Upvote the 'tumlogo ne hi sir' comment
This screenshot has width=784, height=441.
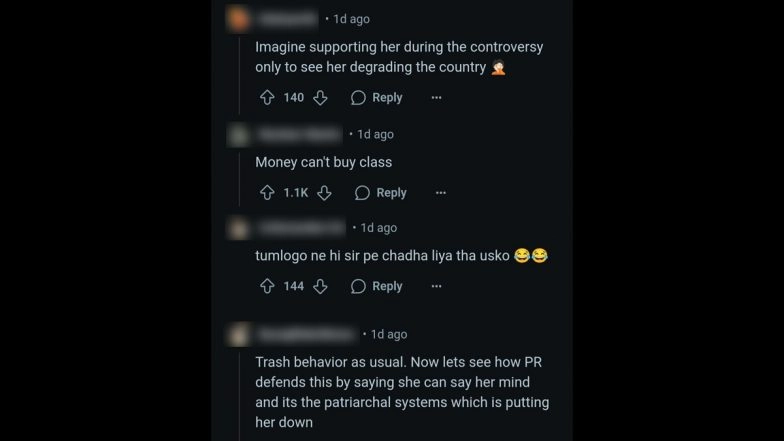(267, 286)
